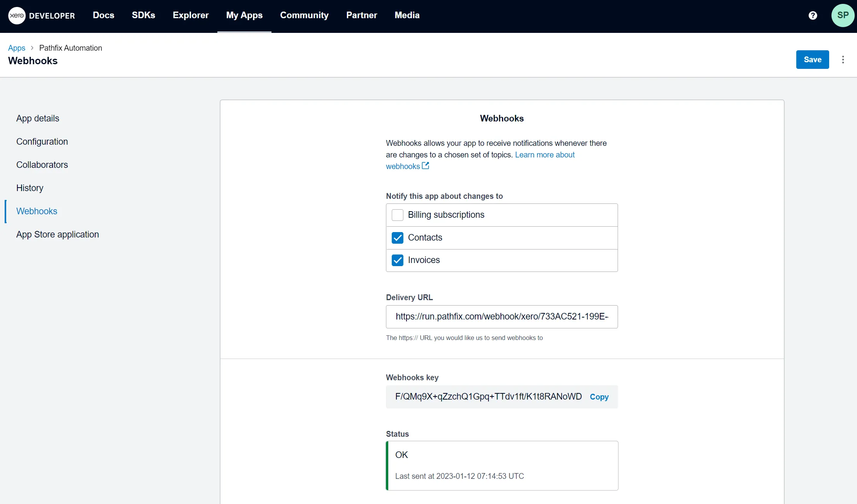
Task: Enable the Billing subscriptions checkbox
Action: 397,215
